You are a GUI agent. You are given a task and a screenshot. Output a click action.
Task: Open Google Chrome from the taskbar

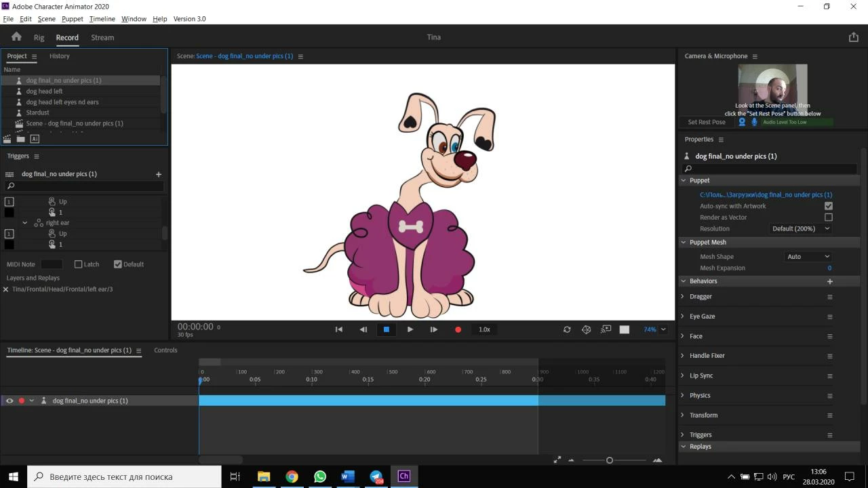(292, 476)
